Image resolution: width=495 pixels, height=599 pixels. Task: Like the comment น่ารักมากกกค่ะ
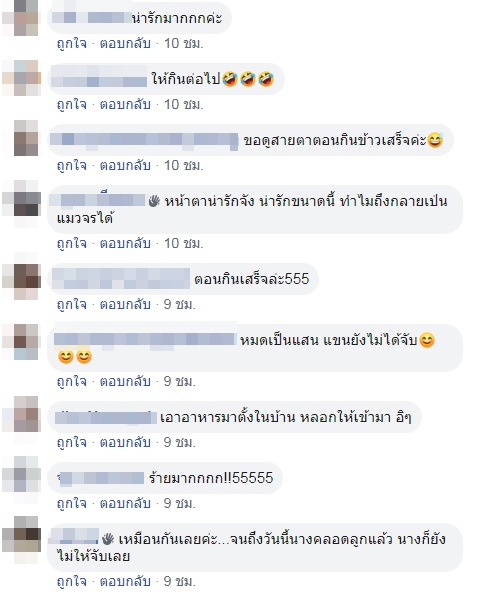(x=72, y=44)
